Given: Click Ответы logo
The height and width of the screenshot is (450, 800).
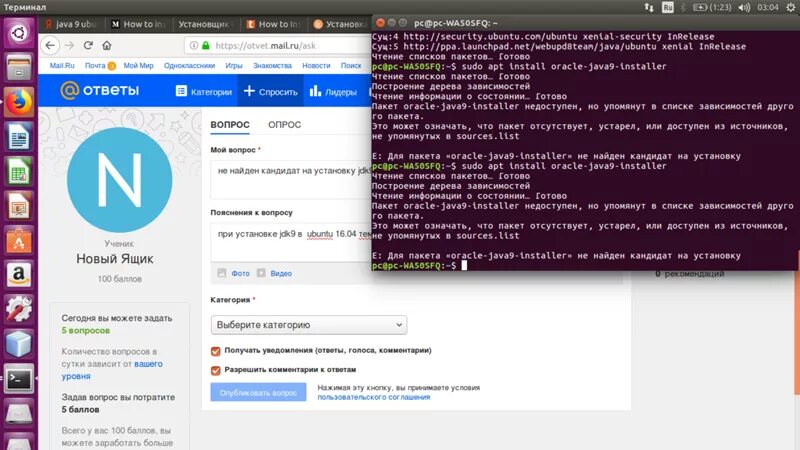Looking at the screenshot, I should (99, 91).
